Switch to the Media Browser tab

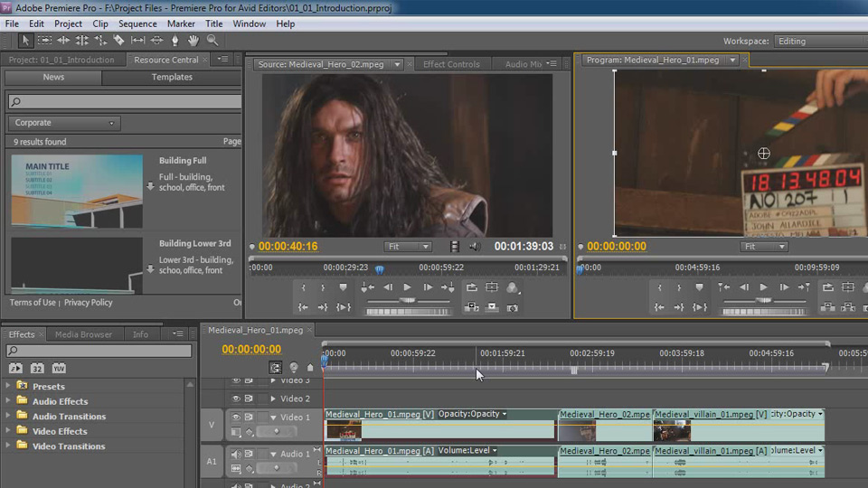[83, 334]
